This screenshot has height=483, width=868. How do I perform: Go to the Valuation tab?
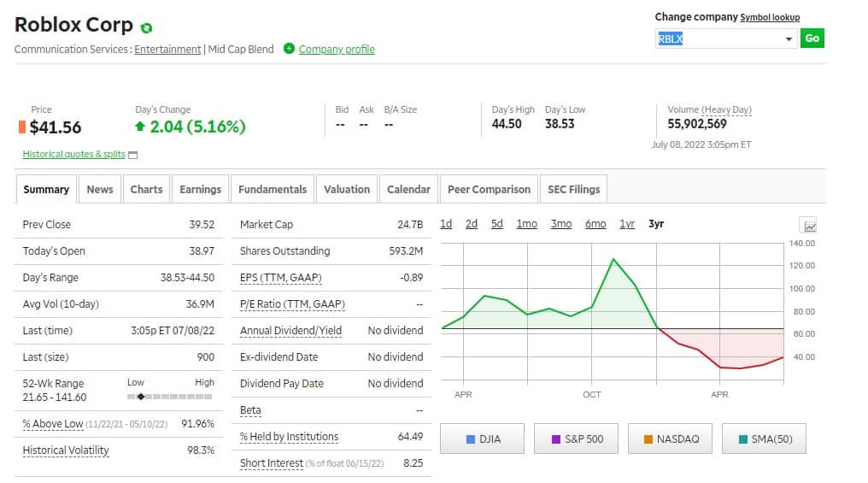347,190
